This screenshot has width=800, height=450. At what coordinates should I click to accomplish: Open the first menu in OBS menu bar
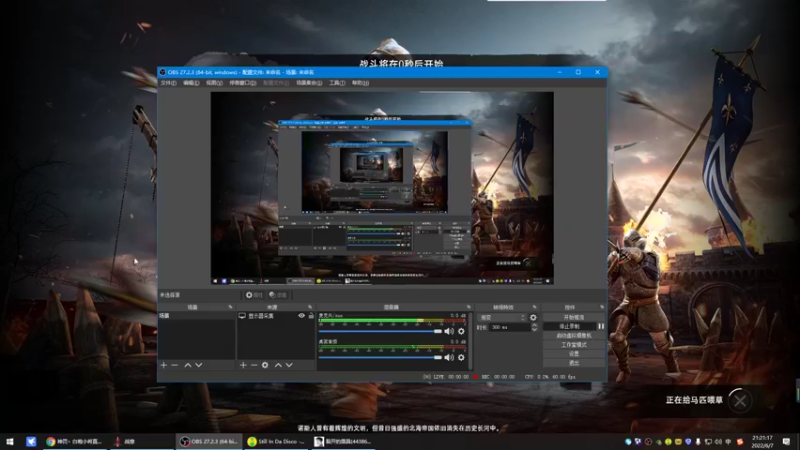[168, 83]
